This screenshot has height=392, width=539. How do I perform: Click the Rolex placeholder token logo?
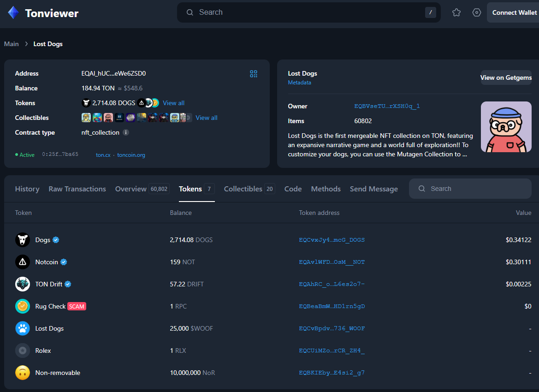click(23, 350)
